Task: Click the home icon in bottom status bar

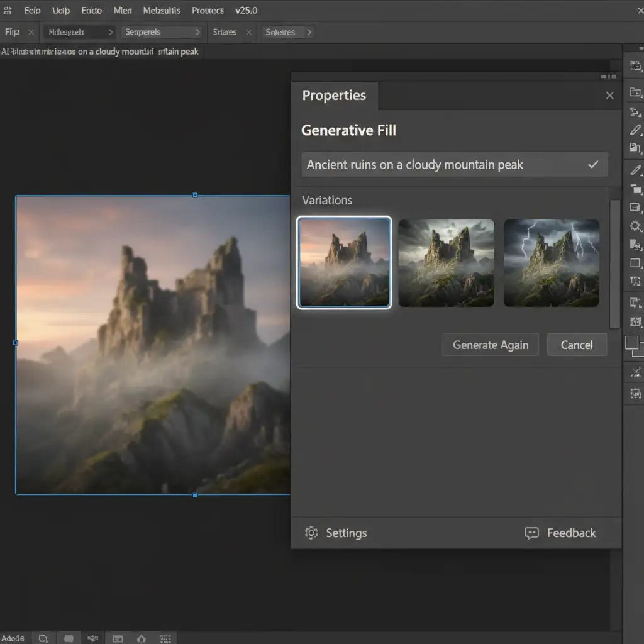Action: [x=142, y=638]
